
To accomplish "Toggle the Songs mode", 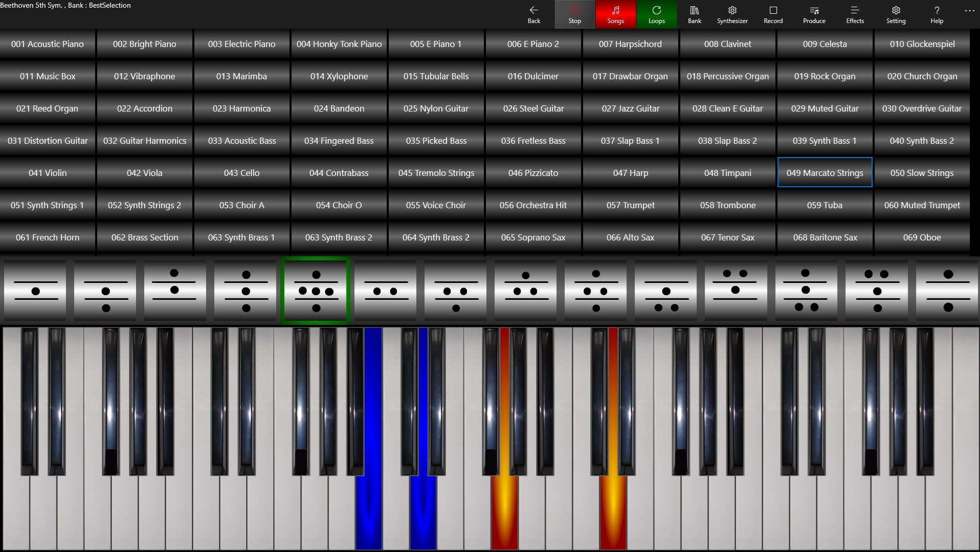I will [615, 14].
